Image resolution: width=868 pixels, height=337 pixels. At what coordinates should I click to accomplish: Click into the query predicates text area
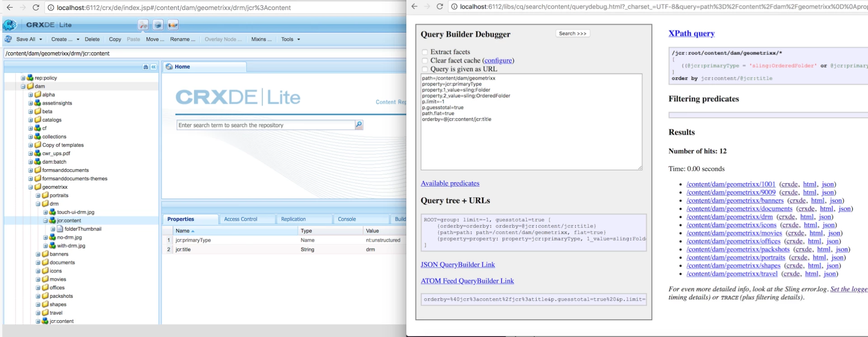pos(531,122)
